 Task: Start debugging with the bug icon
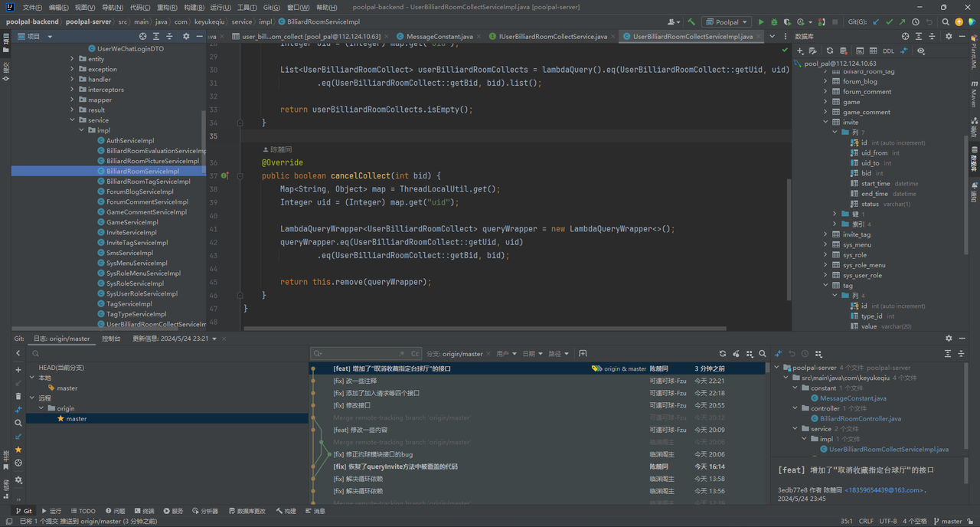pos(774,22)
